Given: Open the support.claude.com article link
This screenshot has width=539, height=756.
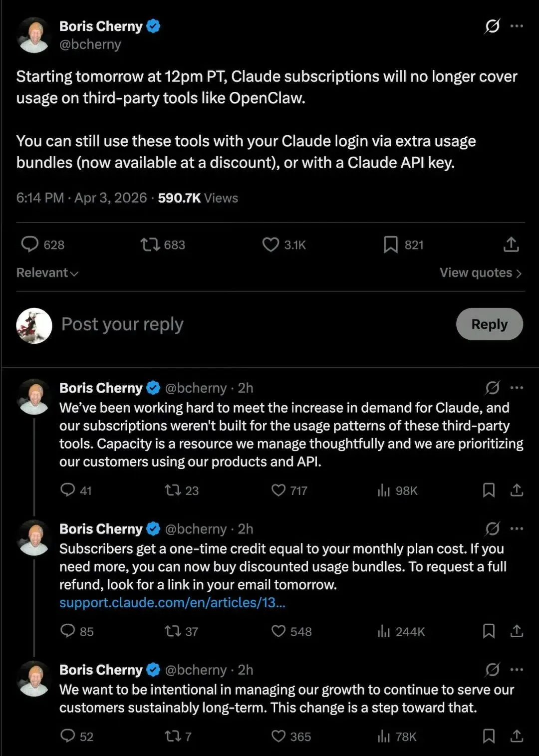Looking at the screenshot, I should pos(172,603).
